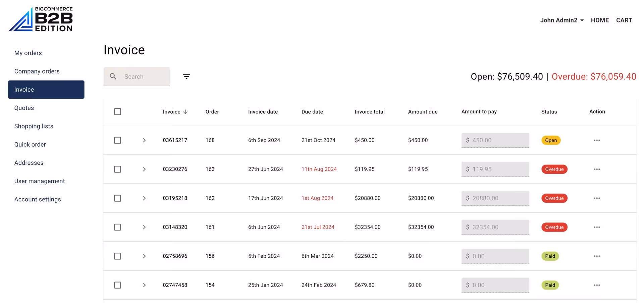The image size is (644, 303).
Task: Open the action menu for invoice 02747458
Action: 597,285
